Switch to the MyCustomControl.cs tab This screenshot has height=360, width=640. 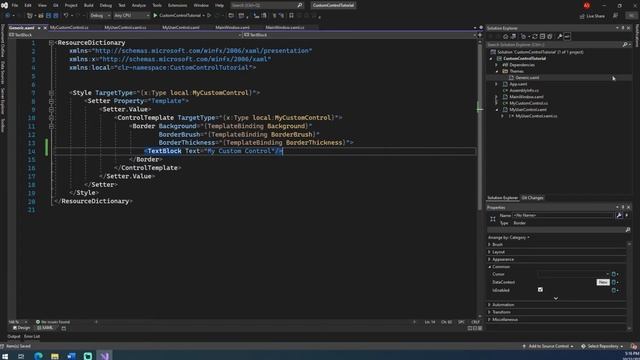69,28
